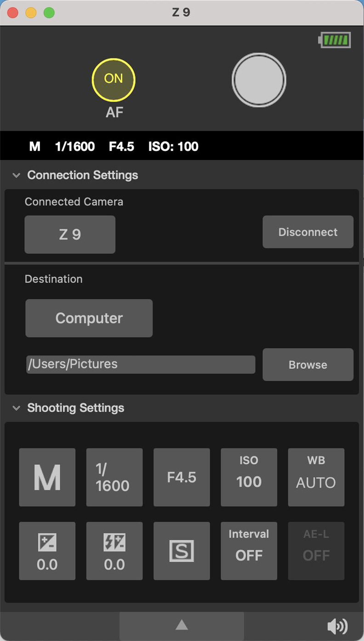Screen dimensions: 364x641
Task: Toggle the Interval OFF timer setting
Action: coord(249,551)
